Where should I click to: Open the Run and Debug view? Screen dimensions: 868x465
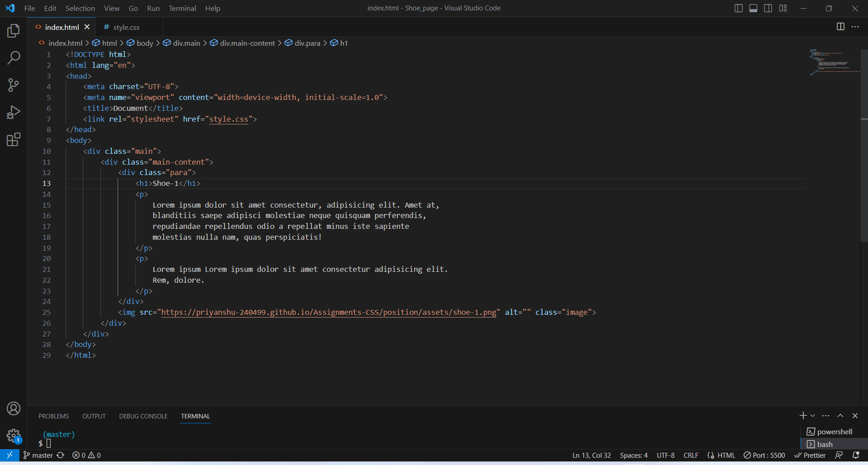click(14, 112)
